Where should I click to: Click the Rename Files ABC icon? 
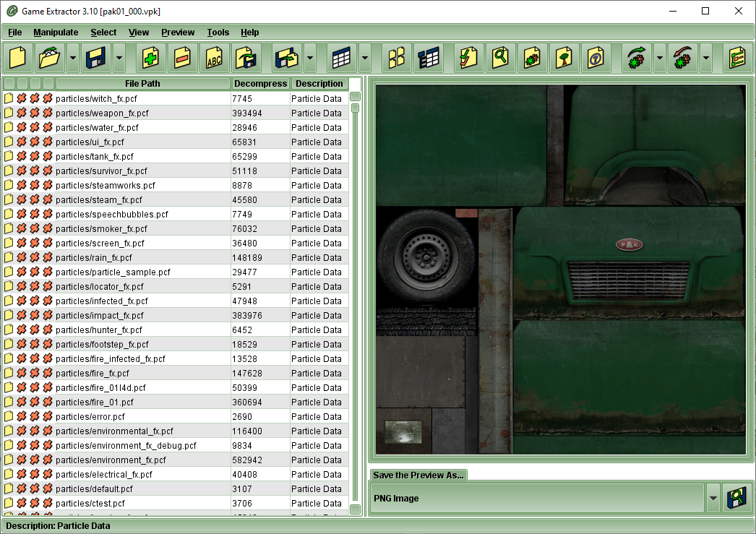(x=215, y=58)
